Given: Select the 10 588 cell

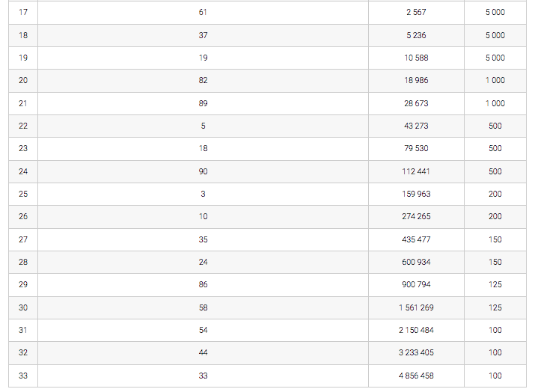Looking at the screenshot, I should 416,58.
